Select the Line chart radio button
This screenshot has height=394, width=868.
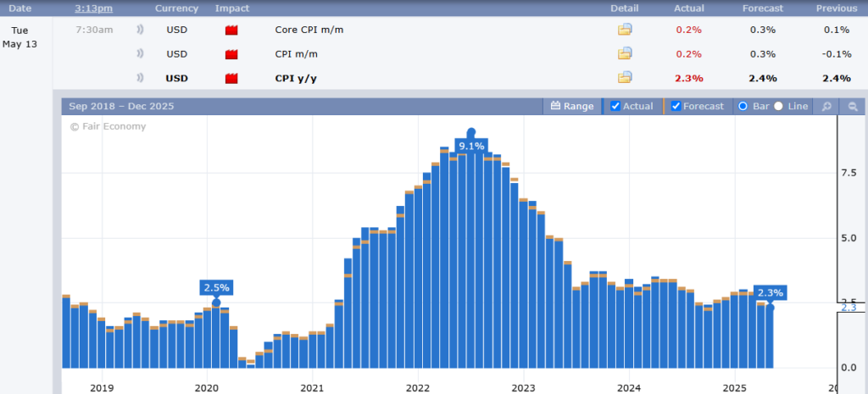pyautogui.click(x=778, y=107)
